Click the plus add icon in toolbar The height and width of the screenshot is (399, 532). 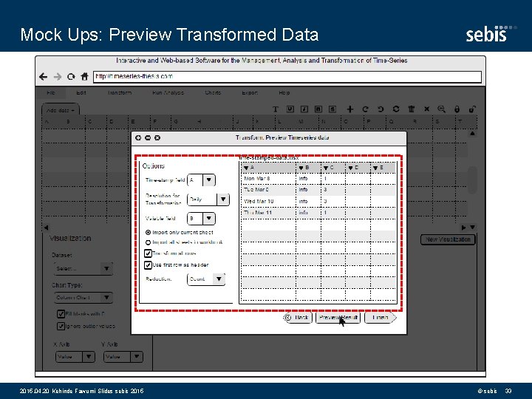[349, 109]
